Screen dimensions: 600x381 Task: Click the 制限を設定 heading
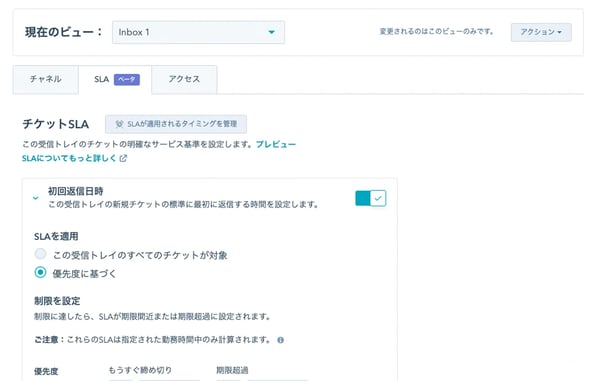[57, 301]
